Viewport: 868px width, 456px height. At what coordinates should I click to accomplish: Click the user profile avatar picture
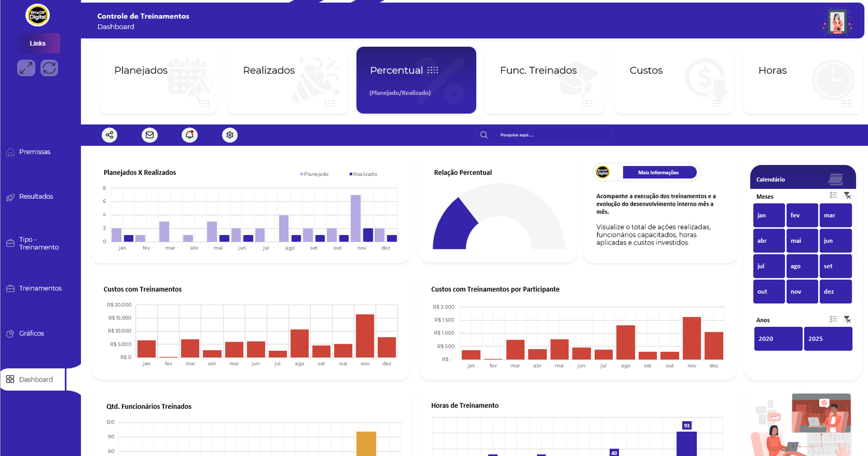coord(837,22)
